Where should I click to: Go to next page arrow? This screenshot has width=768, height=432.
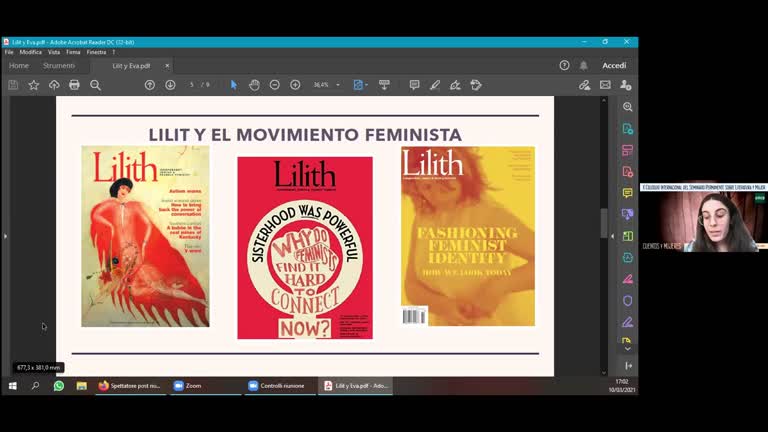point(170,85)
